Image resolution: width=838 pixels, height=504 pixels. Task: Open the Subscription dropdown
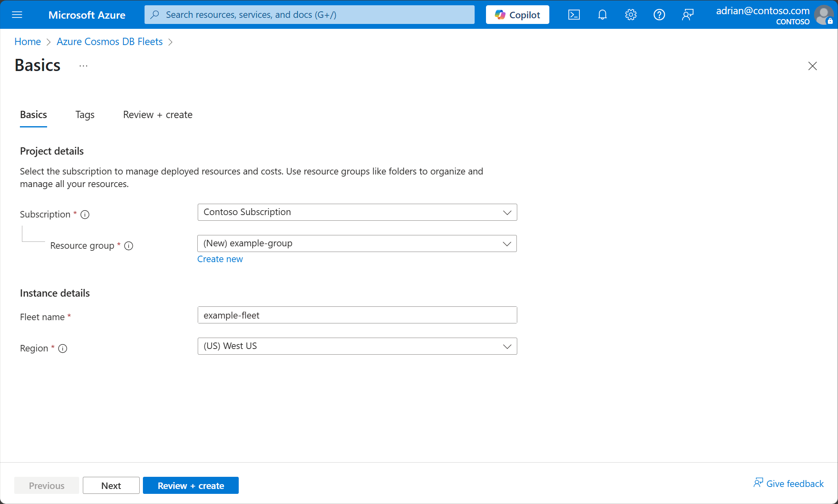[357, 212]
